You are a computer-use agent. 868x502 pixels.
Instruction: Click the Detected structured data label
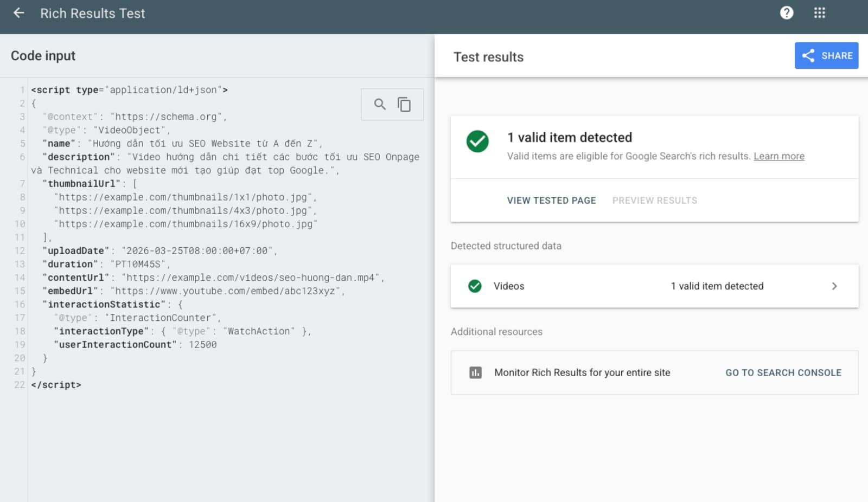[506, 246]
